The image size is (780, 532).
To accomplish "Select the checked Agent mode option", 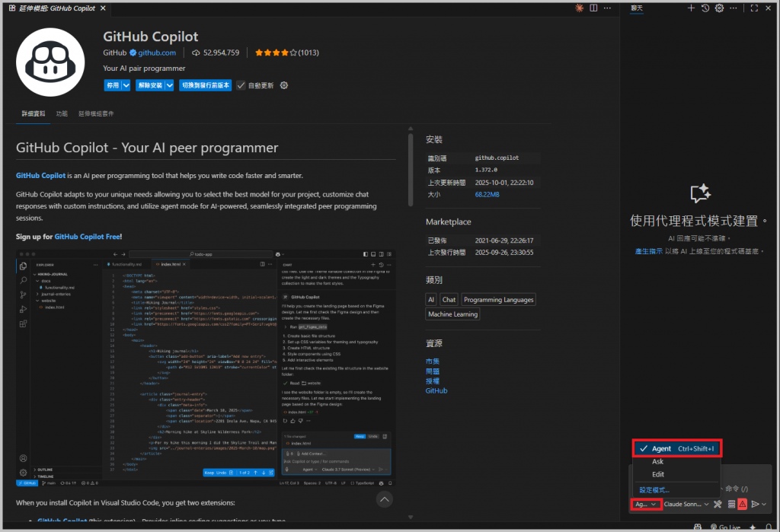I will click(677, 448).
